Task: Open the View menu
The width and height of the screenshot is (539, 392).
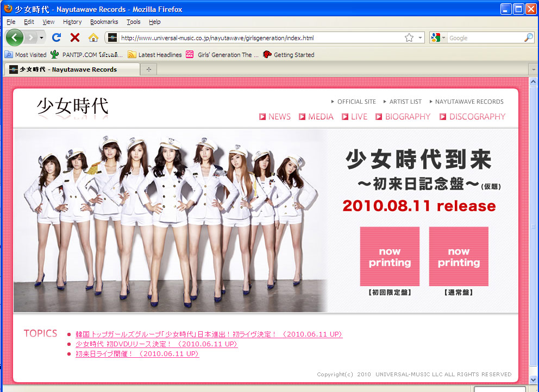Action: click(48, 22)
